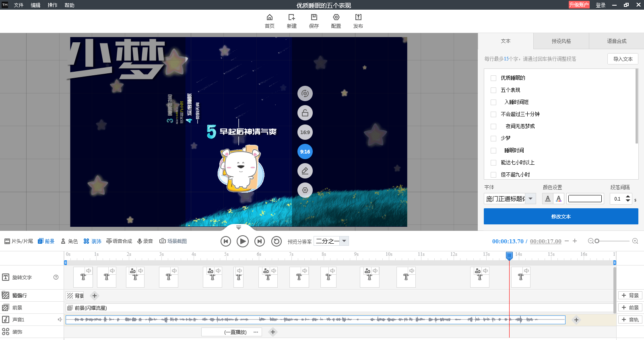Select the 9:16 aspect ratio button
Image resolution: width=644 pixels, height=340 pixels.
pos(305,151)
